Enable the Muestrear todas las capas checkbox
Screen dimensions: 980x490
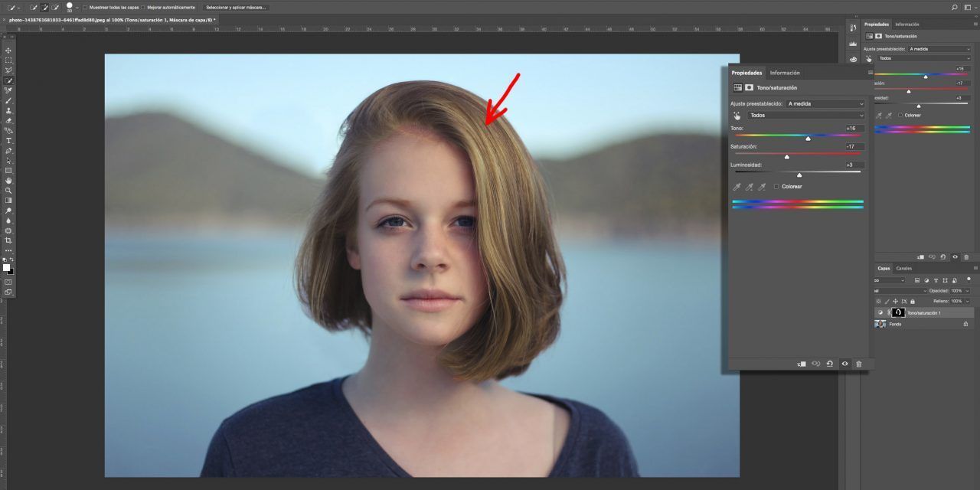pos(85,7)
